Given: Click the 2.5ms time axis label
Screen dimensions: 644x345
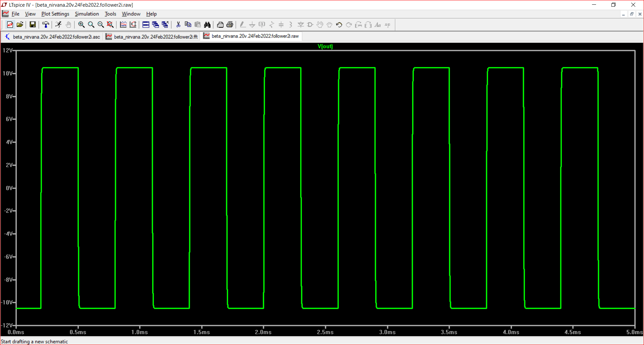Looking at the screenshot, I should tap(325, 332).
